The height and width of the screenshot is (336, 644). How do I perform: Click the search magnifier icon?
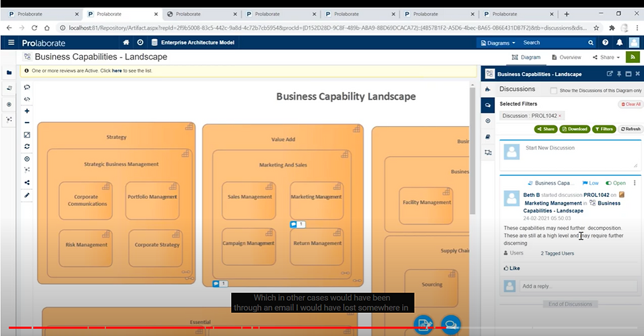pos(591,43)
